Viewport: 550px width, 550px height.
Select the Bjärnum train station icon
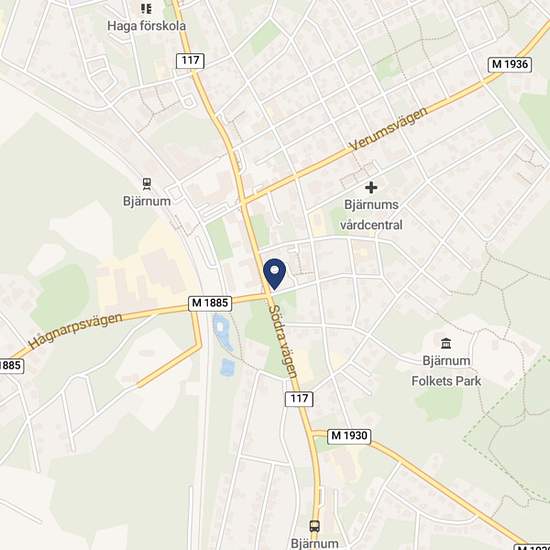coord(147,184)
